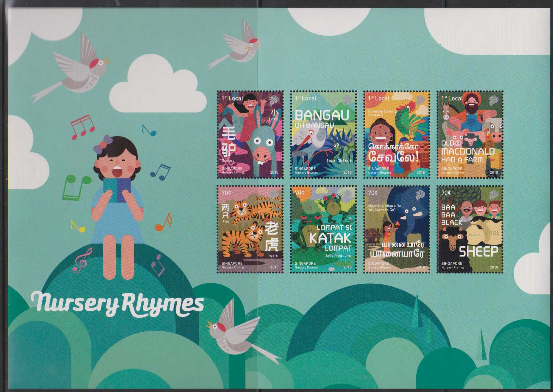This screenshot has height=392, width=553.
Task: Click the lion head logo on the donkey stamp
Action: (x=274, y=101)
